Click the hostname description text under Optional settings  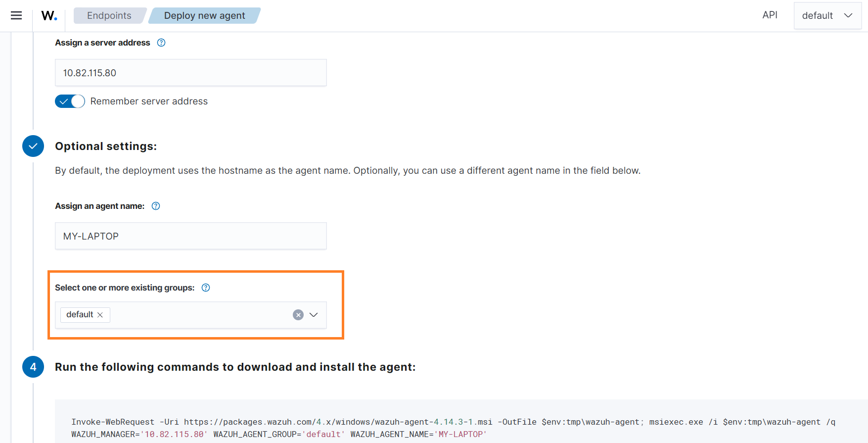point(348,171)
